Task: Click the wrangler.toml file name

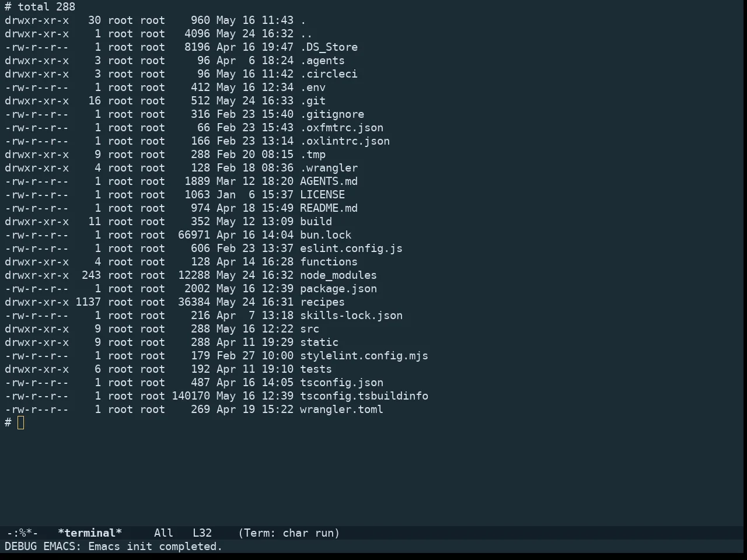Action: tap(341, 409)
